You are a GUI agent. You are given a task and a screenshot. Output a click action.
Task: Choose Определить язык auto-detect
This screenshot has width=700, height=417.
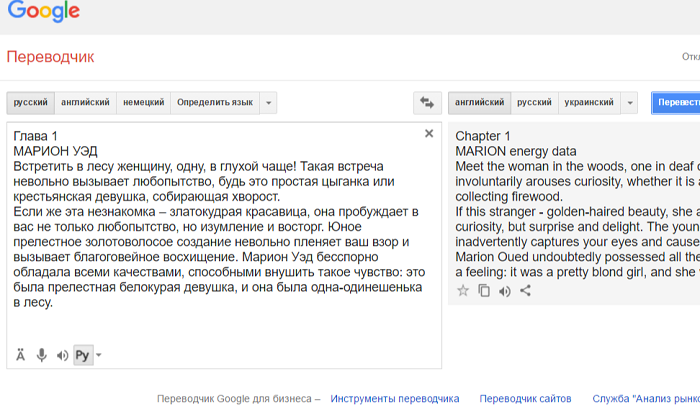tap(215, 103)
